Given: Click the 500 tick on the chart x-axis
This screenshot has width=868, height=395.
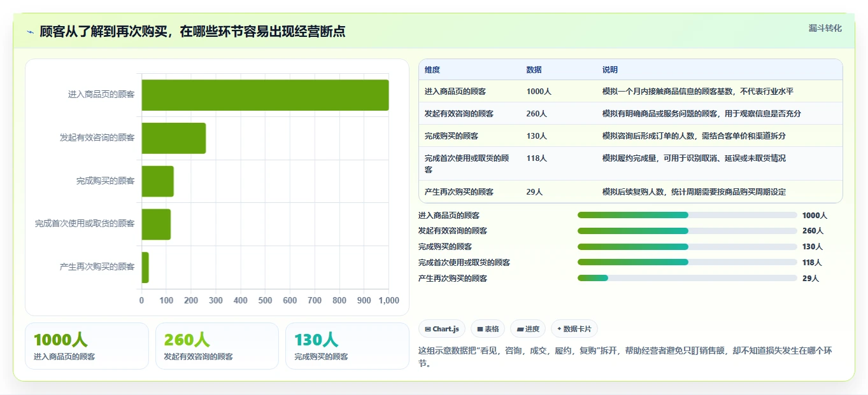Looking at the screenshot, I should pyautogui.click(x=265, y=300).
